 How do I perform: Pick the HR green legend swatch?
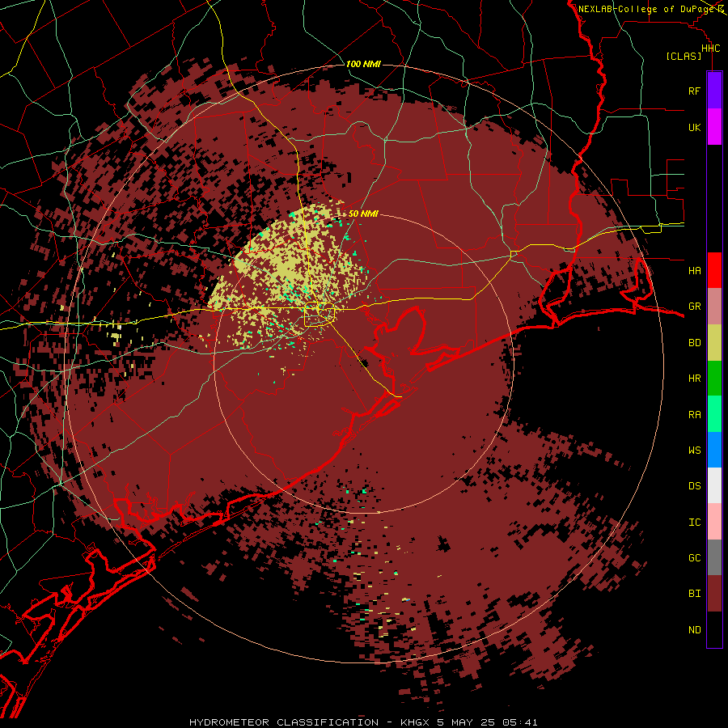coord(714,379)
